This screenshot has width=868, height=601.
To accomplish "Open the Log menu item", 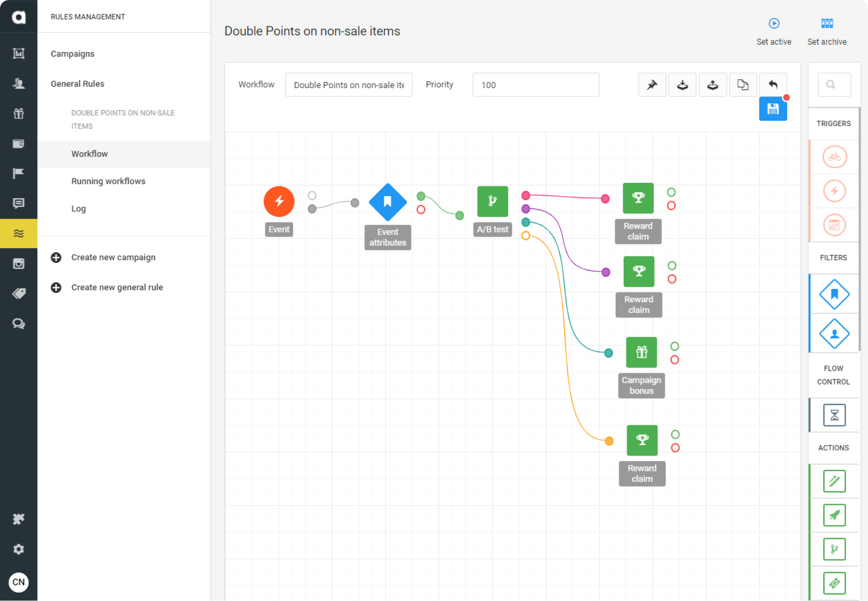I will point(78,208).
